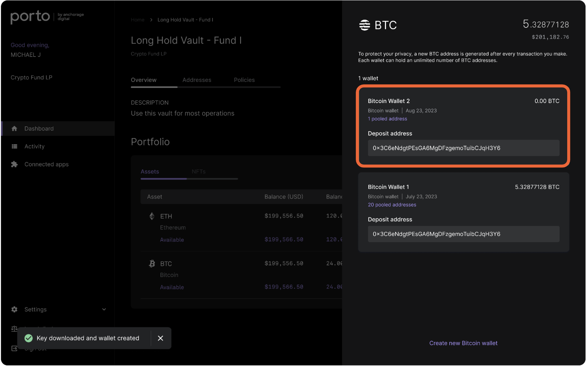The height and width of the screenshot is (366, 588).
Task: Open Connected apps in sidebar
Action: click(x=46, y=165)
